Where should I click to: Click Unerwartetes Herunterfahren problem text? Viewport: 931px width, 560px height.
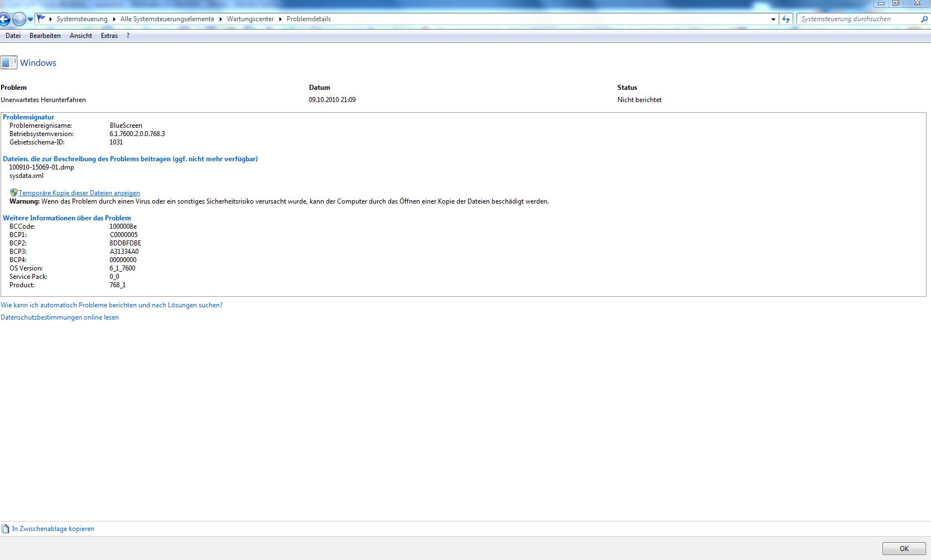[x=44, y=100]
